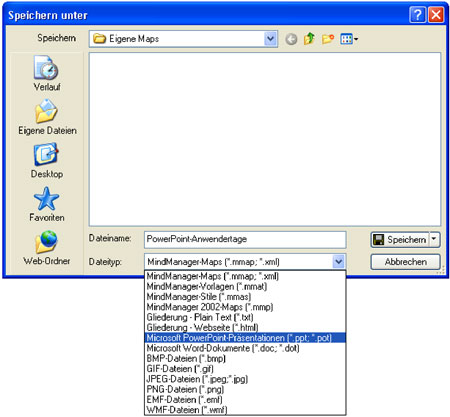Expand the Eigene Maps location dropdown
This screenshot has height=417, width=450.
(270, 39)
